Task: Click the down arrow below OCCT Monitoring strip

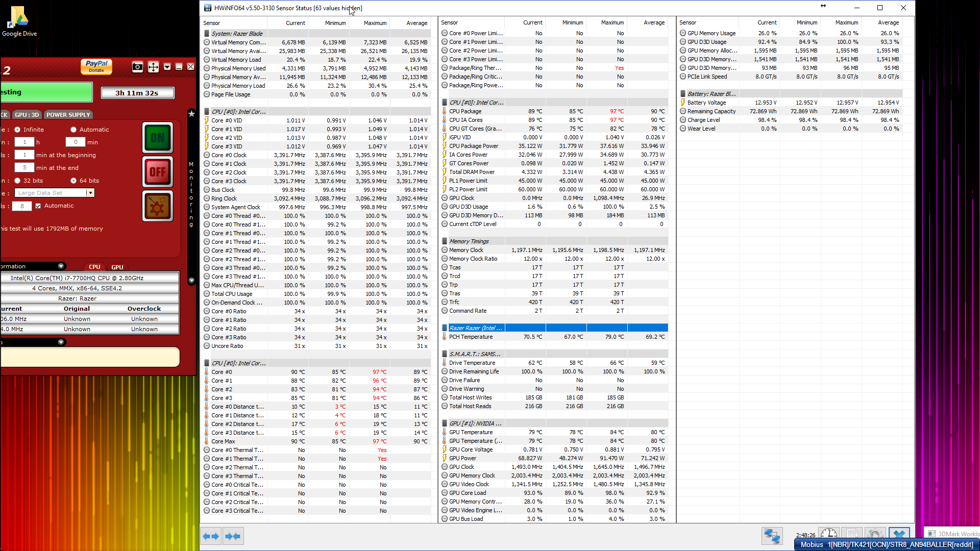Action: (191, 281)
